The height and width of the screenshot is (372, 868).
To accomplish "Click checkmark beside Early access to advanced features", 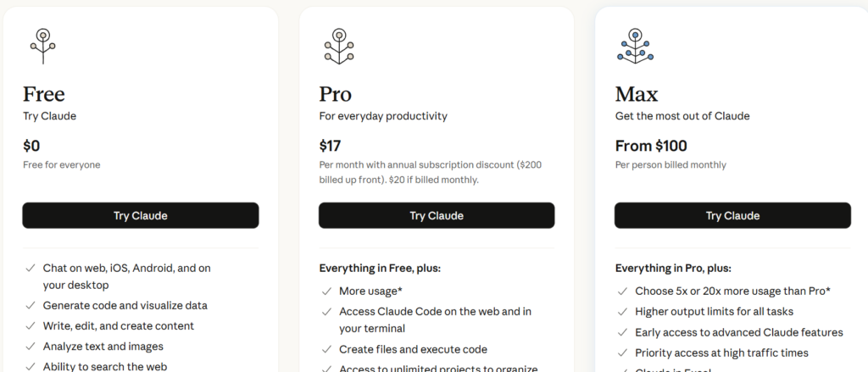I will coord(622,332).
